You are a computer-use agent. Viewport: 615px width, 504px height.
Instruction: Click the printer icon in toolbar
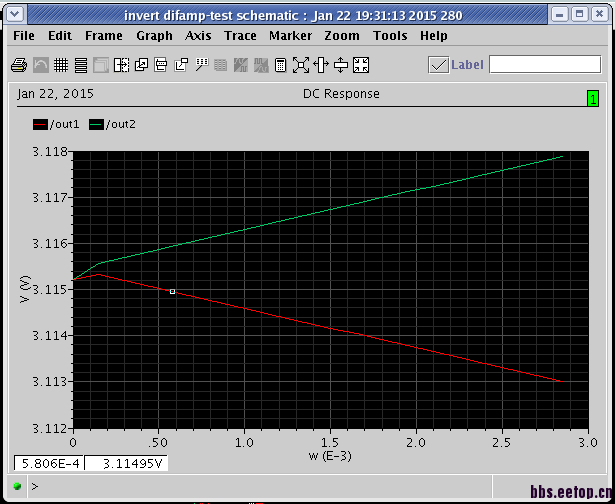19,65
